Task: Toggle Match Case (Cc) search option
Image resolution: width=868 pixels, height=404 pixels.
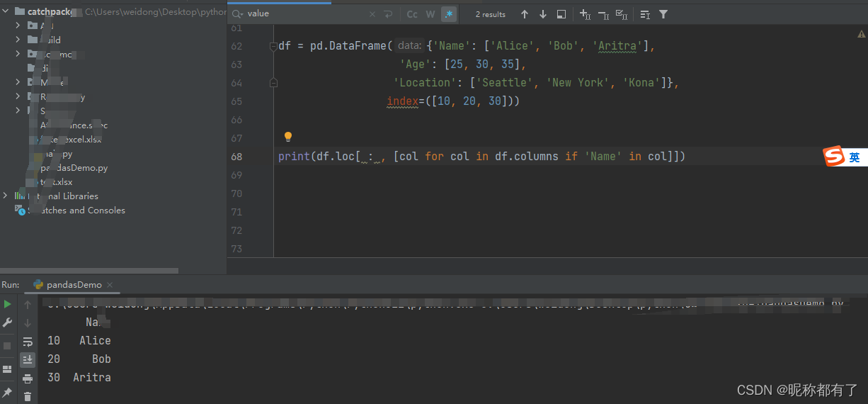Action: coord(412,14)
